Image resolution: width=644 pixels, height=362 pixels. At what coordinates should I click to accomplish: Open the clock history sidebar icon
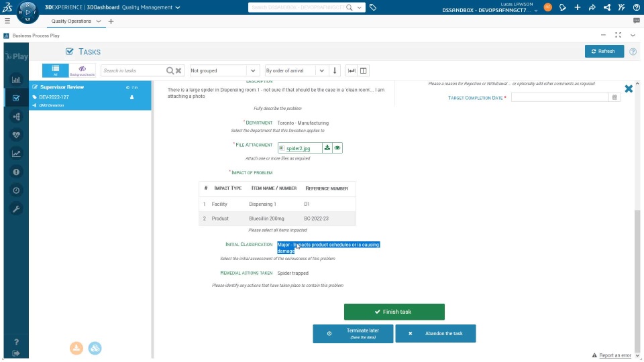click(16, 190)
